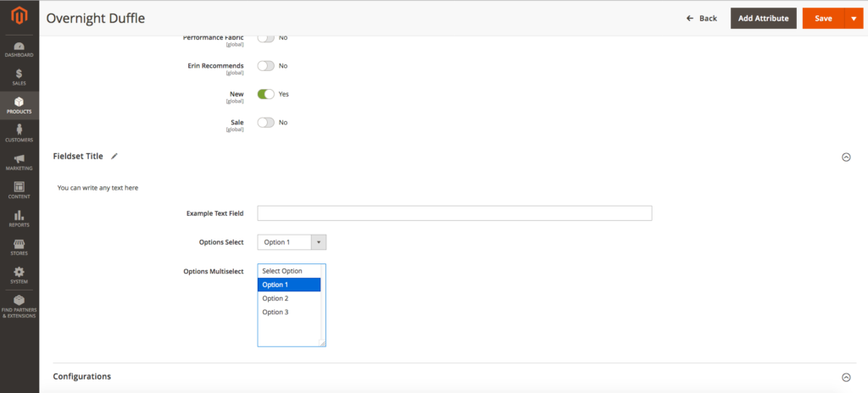Open the Options Select dropdown

pyautogui.click(x=292, y=242)
